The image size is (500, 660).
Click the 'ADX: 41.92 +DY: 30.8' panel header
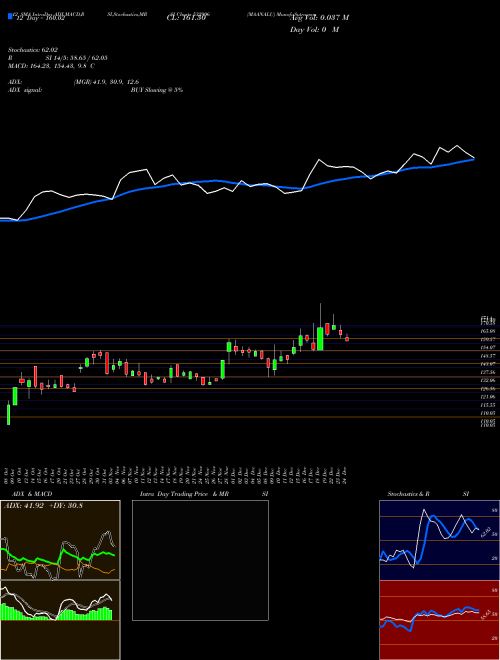pyautogui.click(x=43, y=506)
